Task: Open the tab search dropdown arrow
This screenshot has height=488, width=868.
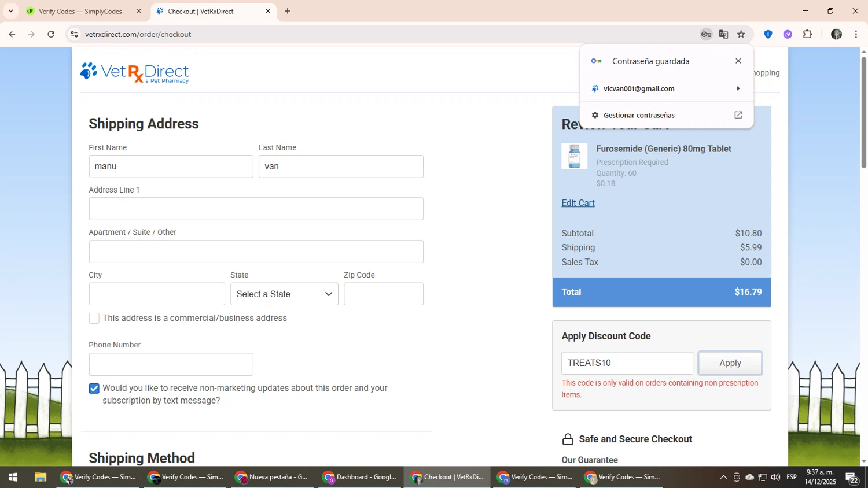Action: click(10, 11)
